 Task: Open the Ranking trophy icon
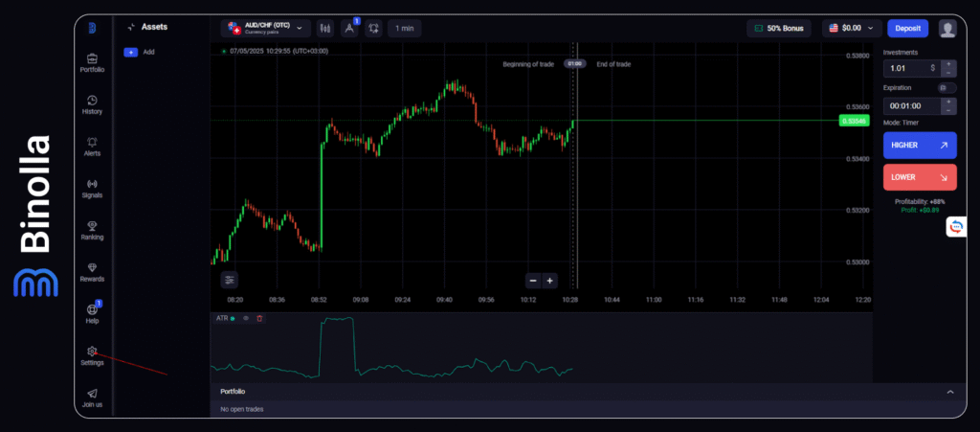point(92,229)
